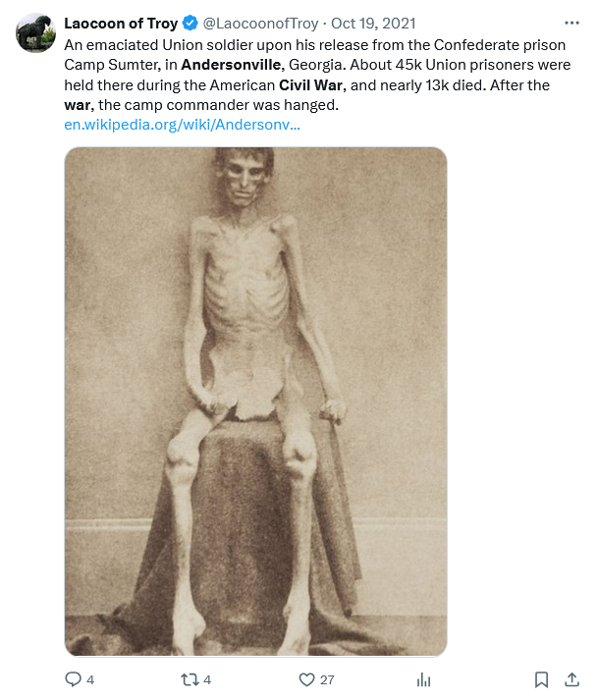
Task: Click the @LaocoonofTroy handle
Action: tap(260, 24)
